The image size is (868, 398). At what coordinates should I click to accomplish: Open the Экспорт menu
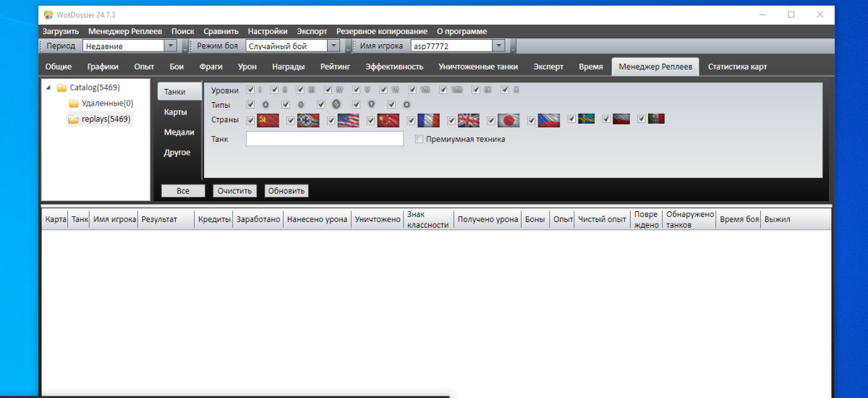(312, 31)
